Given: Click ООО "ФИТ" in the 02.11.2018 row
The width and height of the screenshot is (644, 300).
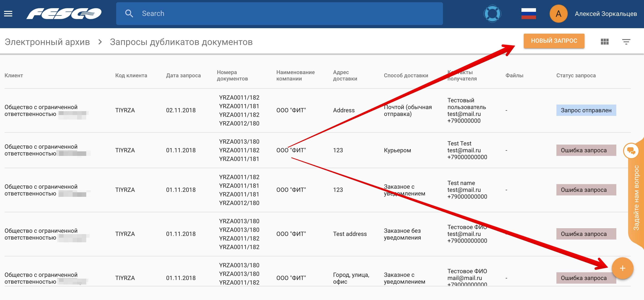Looking at the screenshot, I should pyautogui.click(x=291, y=110).
